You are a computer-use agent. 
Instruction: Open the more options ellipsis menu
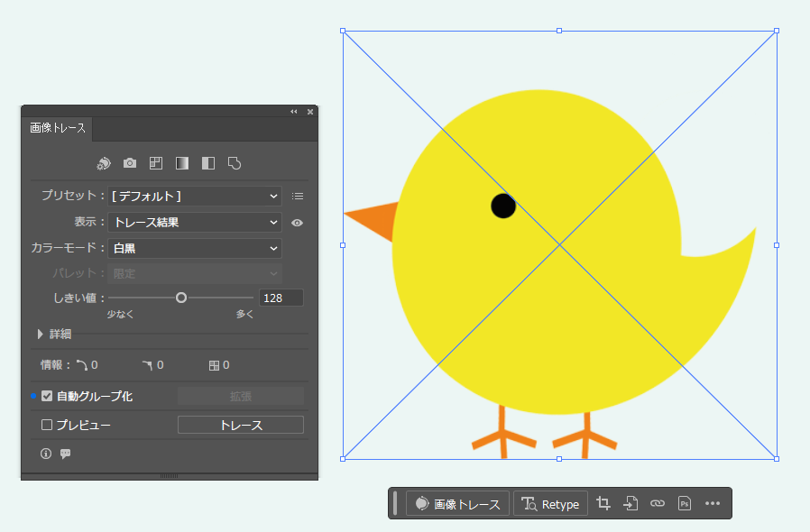tap(713, 503)
